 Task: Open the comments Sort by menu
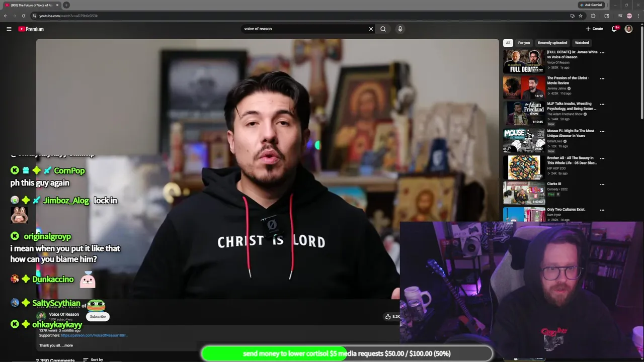coord(93,359)
